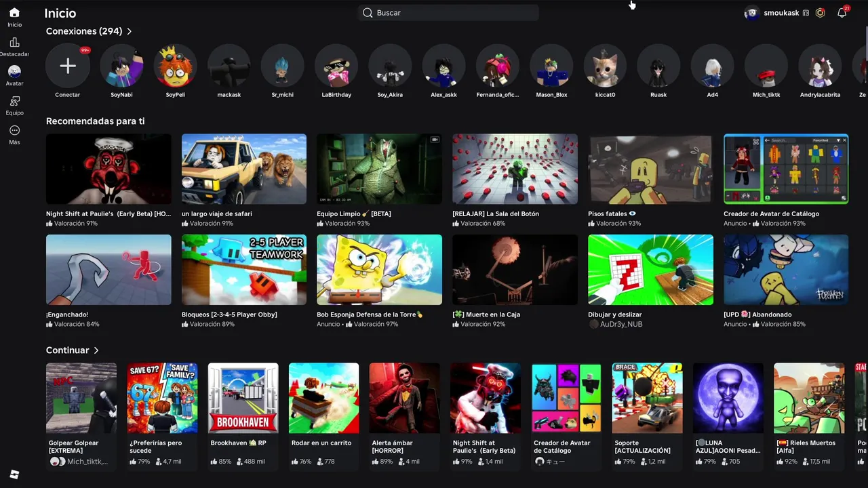Open Fernanda_ofic friend avatar

(498, 66)
